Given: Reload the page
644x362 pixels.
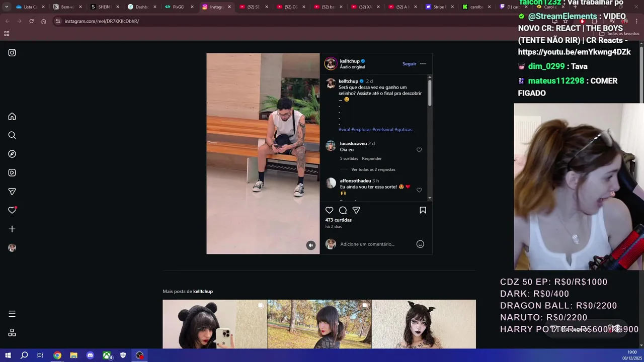Looking at the screenshot, I should click(31, 21).
